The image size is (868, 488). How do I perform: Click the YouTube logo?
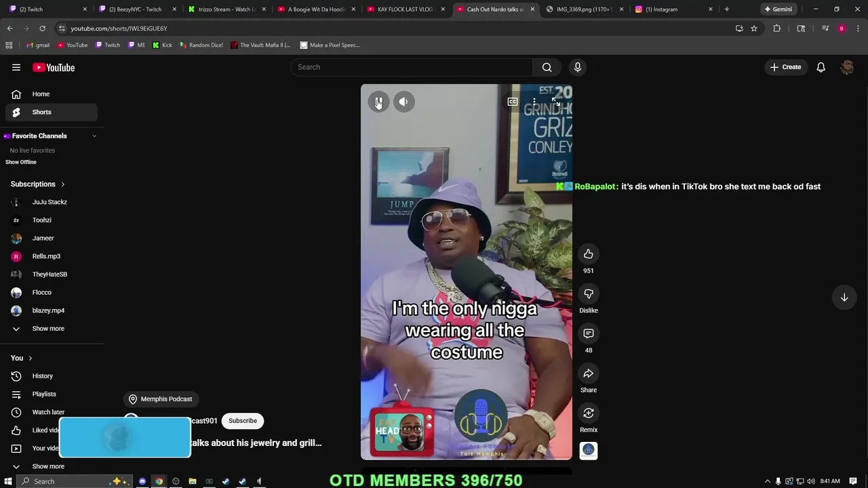(x=54, y=67)
